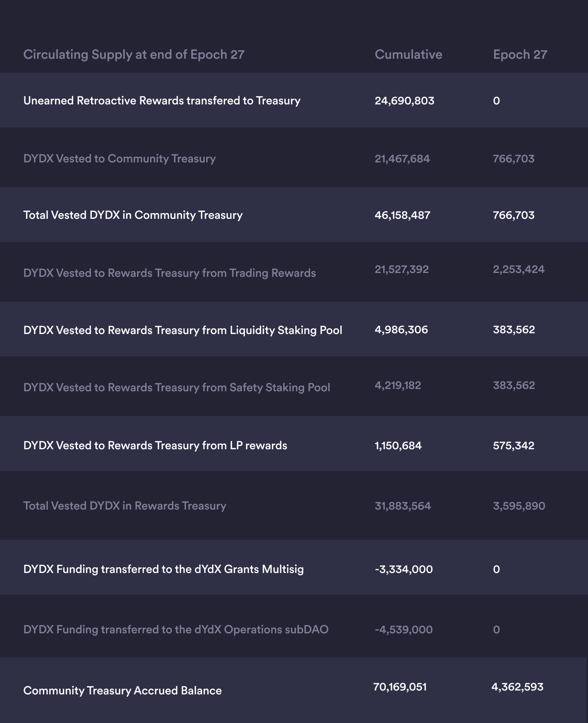Select the Grants Multisig value -3,334,000
The height and width of the screenshot is (723, 588).
point(404,569)
